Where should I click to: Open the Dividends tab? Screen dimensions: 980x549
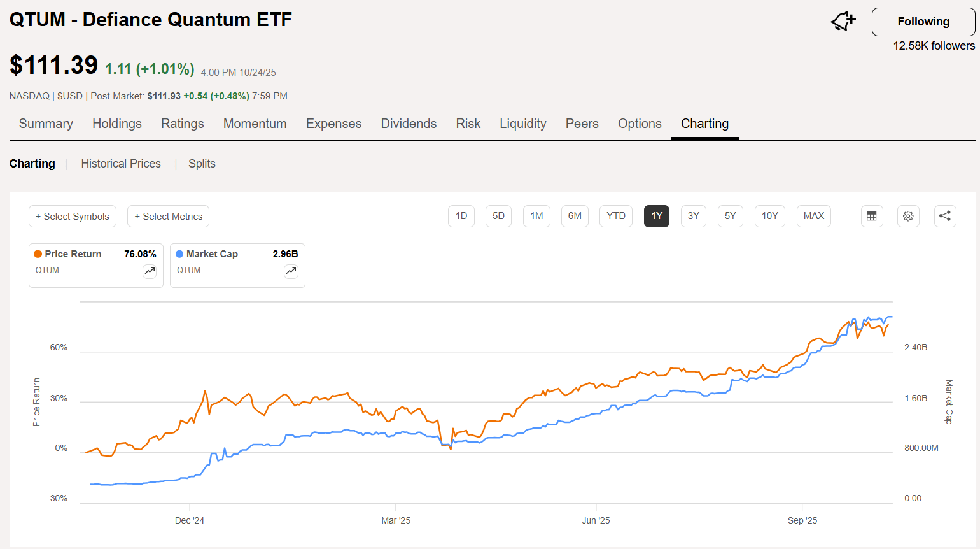click(x=409, y=124)
